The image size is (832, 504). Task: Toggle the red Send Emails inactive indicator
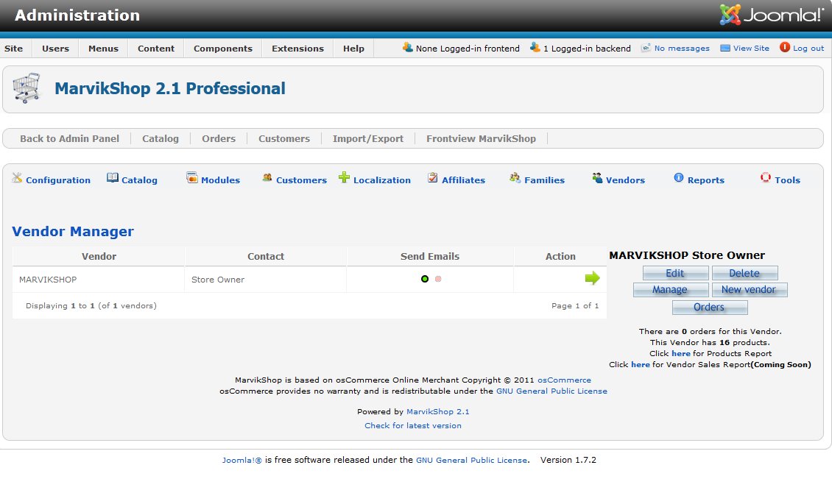point(438,279)
